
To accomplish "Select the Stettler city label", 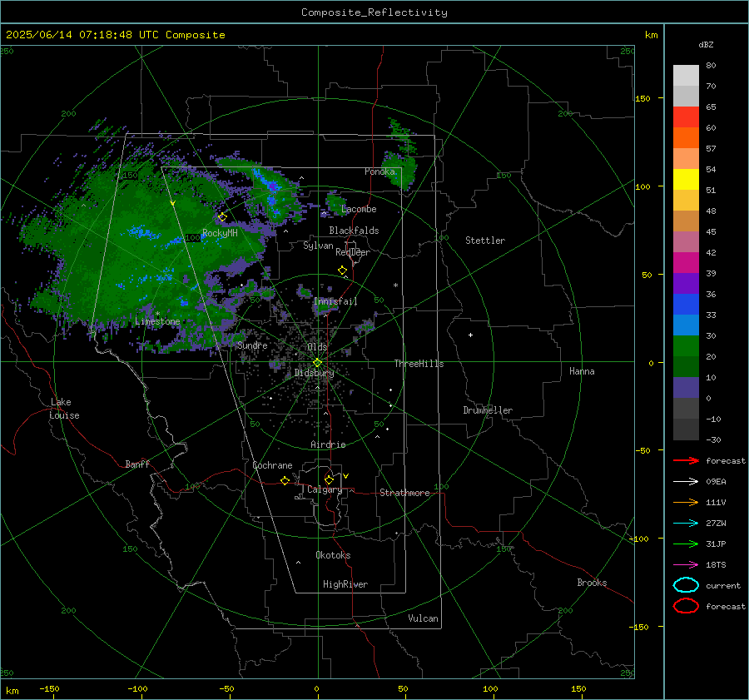I will click(x=485, y=241).
